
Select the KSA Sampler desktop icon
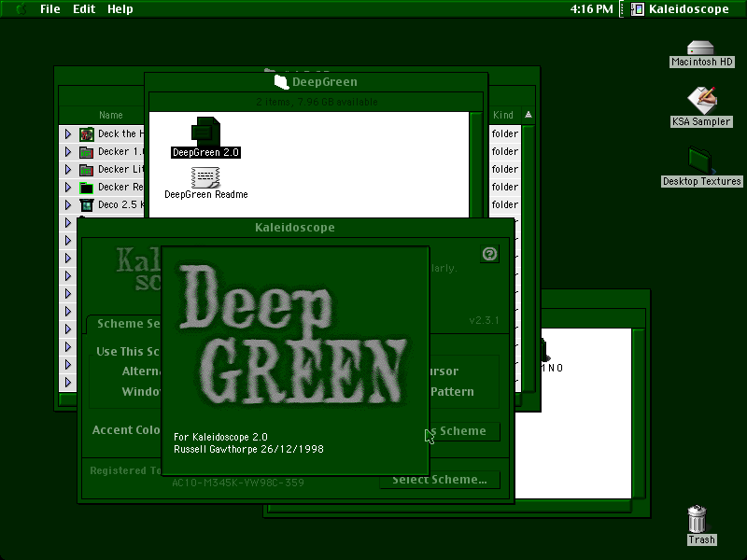pos(702,101)
